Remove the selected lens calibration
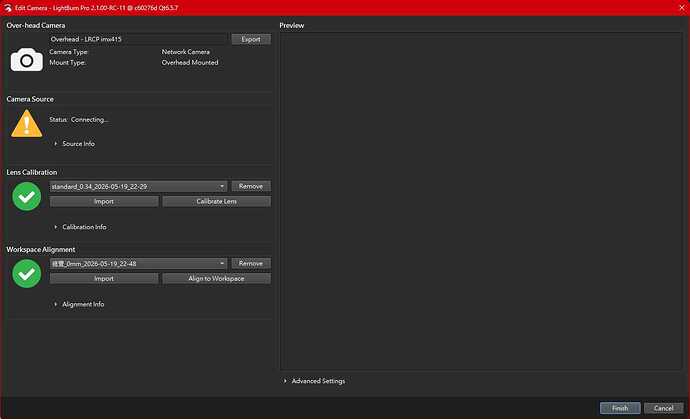This screenshot has height=419, width=690. [251, 186]
